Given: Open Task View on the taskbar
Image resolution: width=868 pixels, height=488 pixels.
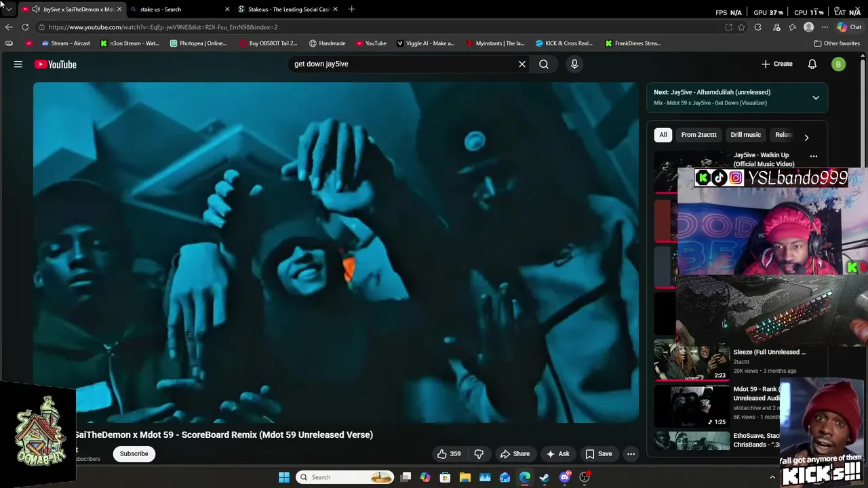Looking at the screenshot, I should pos(406,477).
